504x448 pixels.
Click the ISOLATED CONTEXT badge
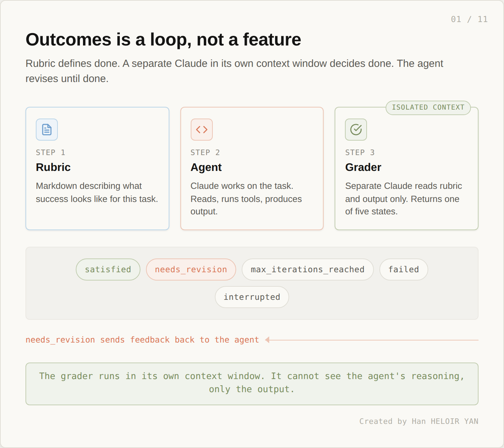pyautogui.click(x=428, y=108)
